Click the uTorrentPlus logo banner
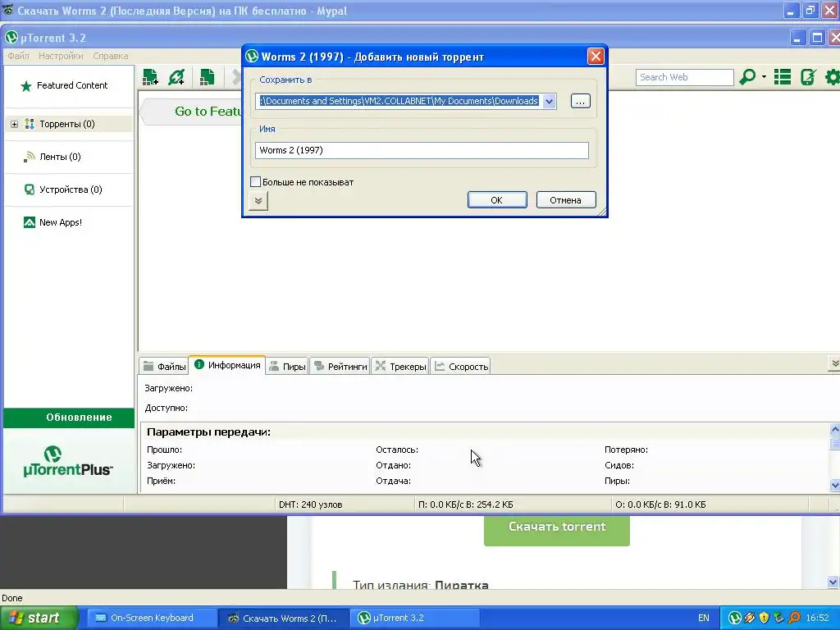This screenshot has height=630, width=840. click(x=68, y=461)
